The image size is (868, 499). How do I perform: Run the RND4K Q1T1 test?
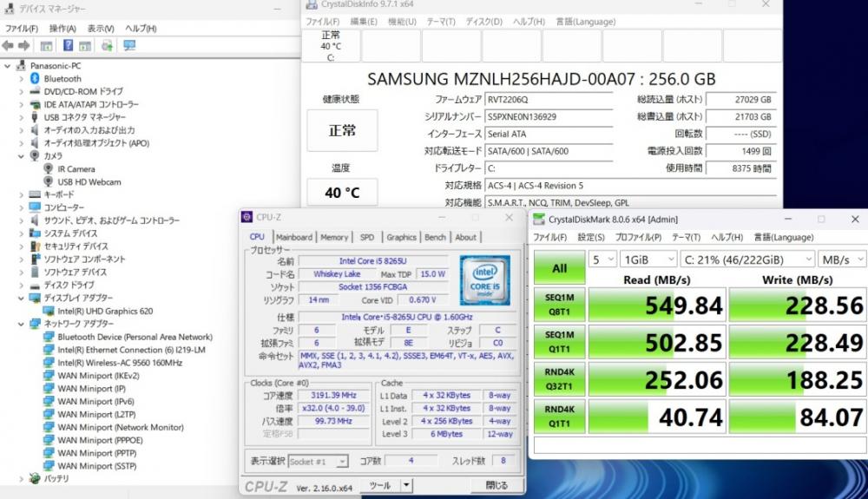click(x=560, y=416)
